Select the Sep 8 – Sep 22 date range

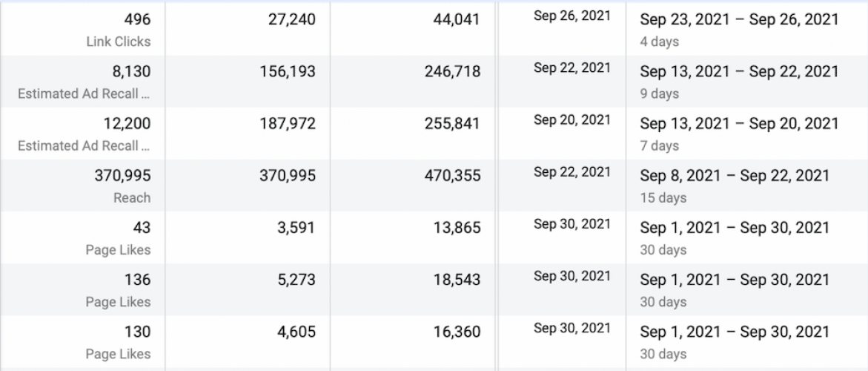(735, 176)
